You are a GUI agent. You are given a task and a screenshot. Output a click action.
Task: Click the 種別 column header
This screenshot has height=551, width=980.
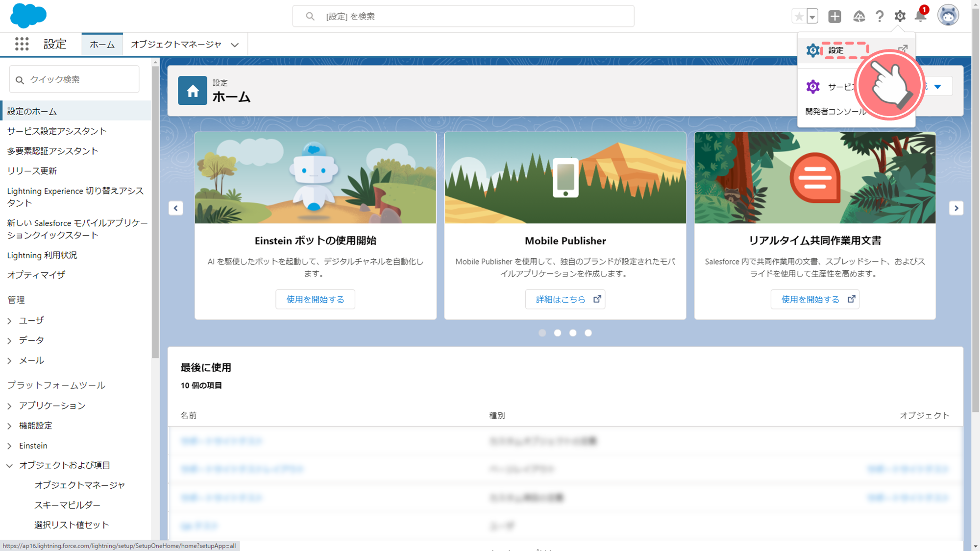(x=497, y=415)
